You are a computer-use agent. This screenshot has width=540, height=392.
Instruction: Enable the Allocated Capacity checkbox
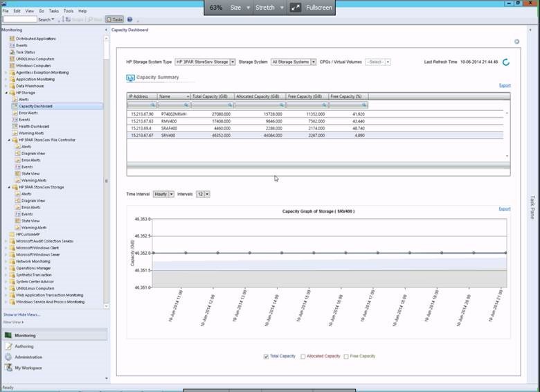(x=303, y=357)
